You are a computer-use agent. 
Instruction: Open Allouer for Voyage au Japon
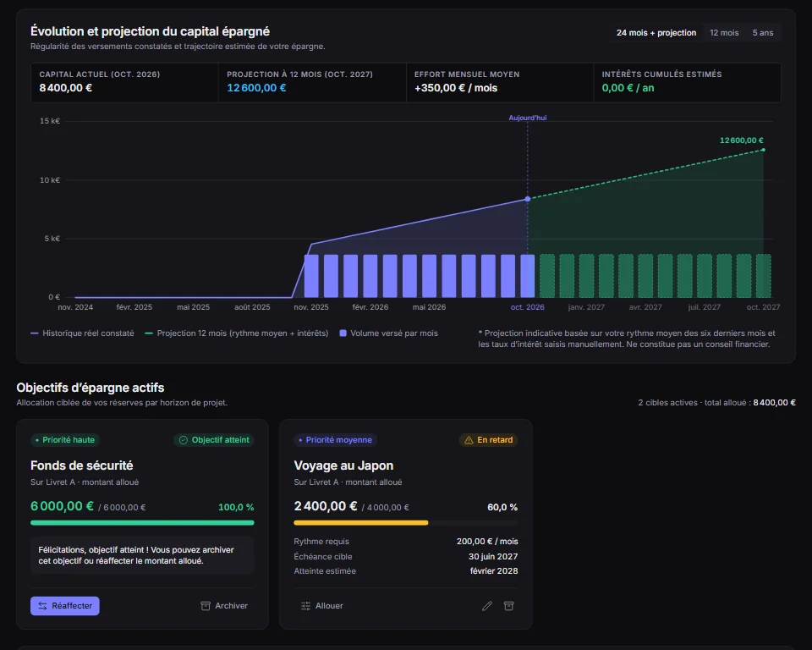pyautogui.click(x=321, y=605)
